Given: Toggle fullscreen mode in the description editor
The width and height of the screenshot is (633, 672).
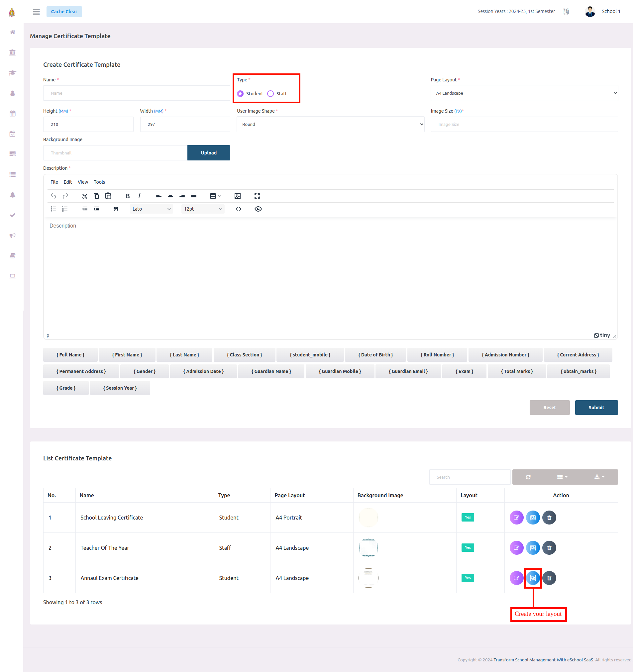Looking at the screenshot, I should (x=257, y=196).
